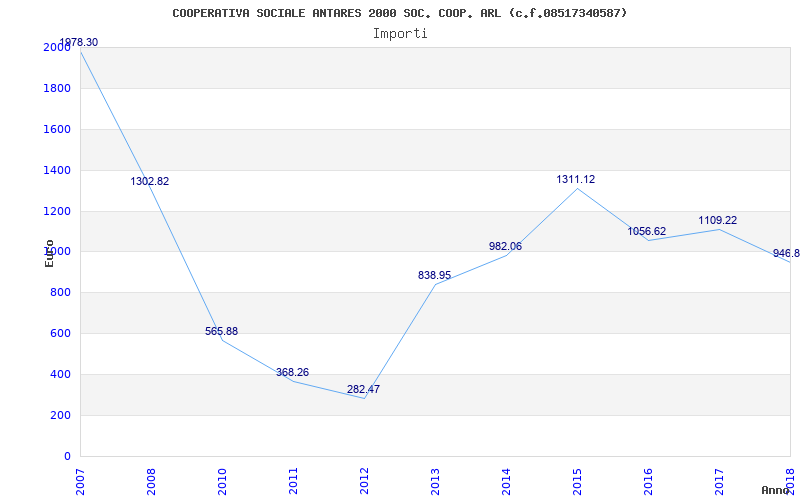Select the 1302.82 data label
Screen dimensions: 800x500
(x=149, y=181)
